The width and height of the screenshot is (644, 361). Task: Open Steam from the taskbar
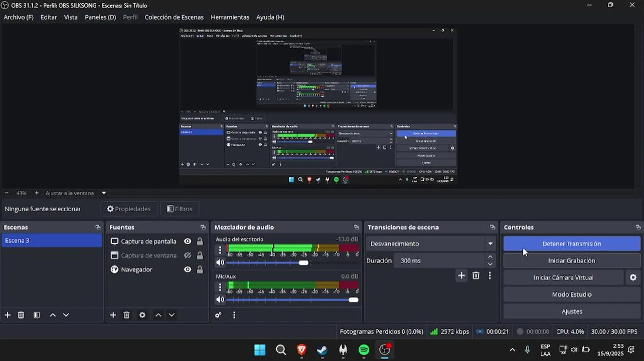click(x=323, y=350)
